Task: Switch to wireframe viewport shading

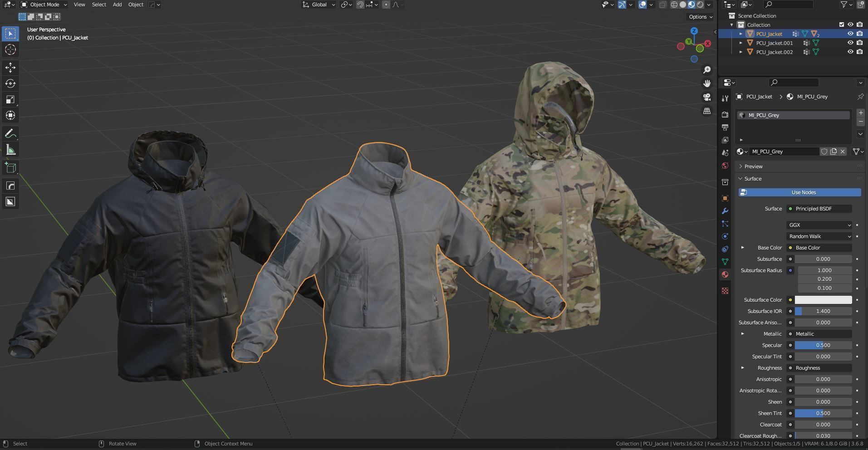Action: pyautogui.click(x=674, y=5)
